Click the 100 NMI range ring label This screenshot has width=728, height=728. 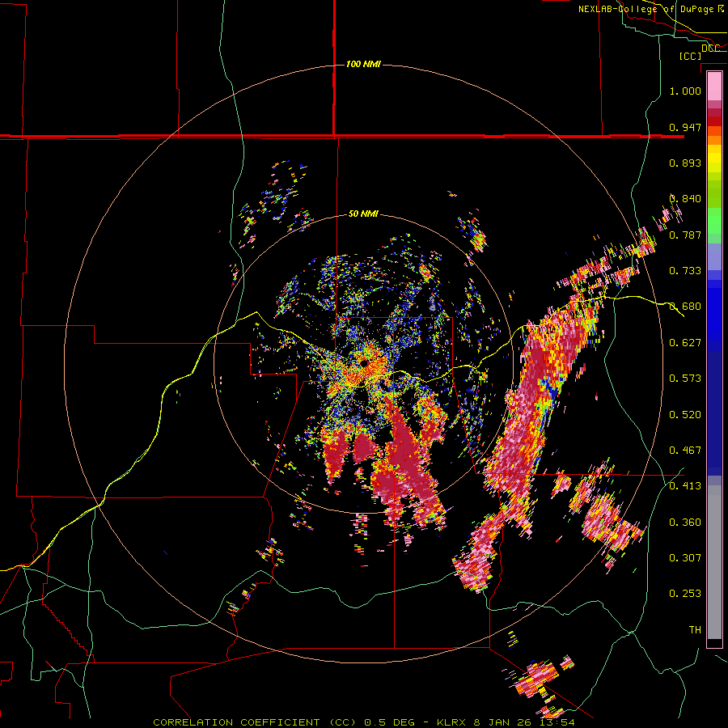(x=363, y=64)
